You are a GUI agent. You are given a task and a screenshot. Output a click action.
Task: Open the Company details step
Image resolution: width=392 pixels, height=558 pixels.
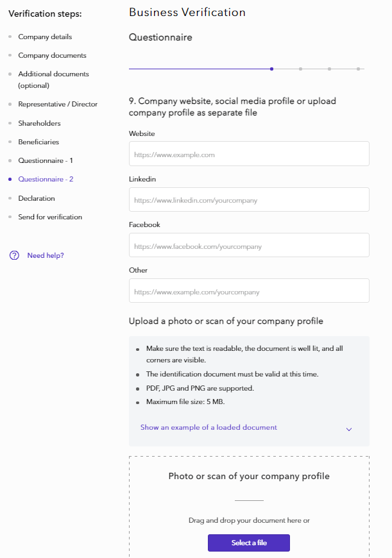pos(45,37)
